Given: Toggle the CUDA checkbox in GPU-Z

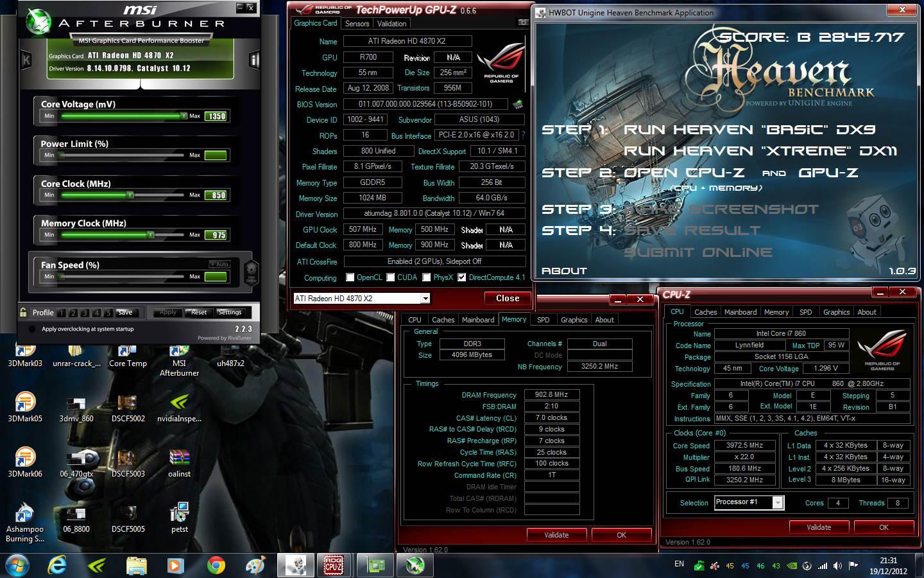Looking at the screenshot, I should (x=389, y=277).
